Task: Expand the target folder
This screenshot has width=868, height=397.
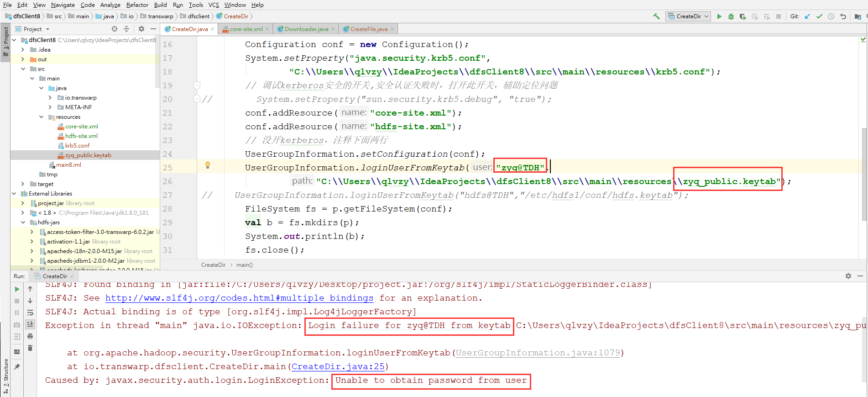Action: [23, 184]
